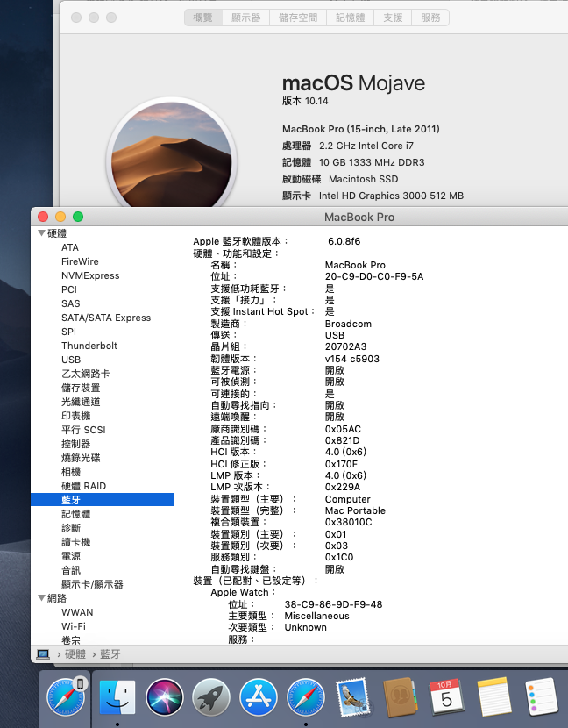Select 音訊 in the sidebar

point(71,570)
